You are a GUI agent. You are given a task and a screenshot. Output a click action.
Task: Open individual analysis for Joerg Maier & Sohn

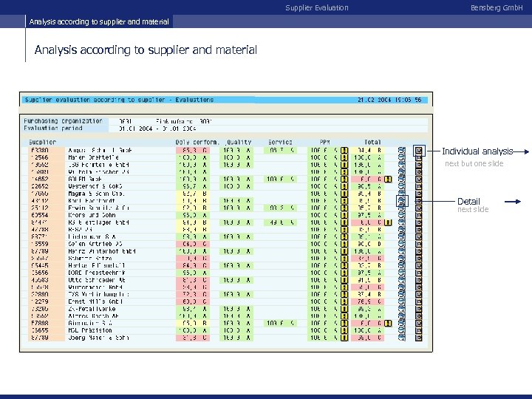(419, 338)
